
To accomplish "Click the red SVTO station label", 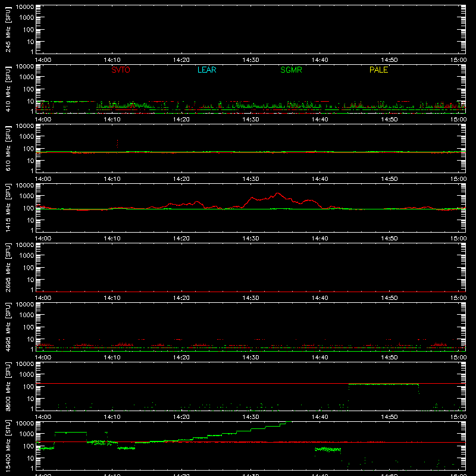I will coord(121,70).
